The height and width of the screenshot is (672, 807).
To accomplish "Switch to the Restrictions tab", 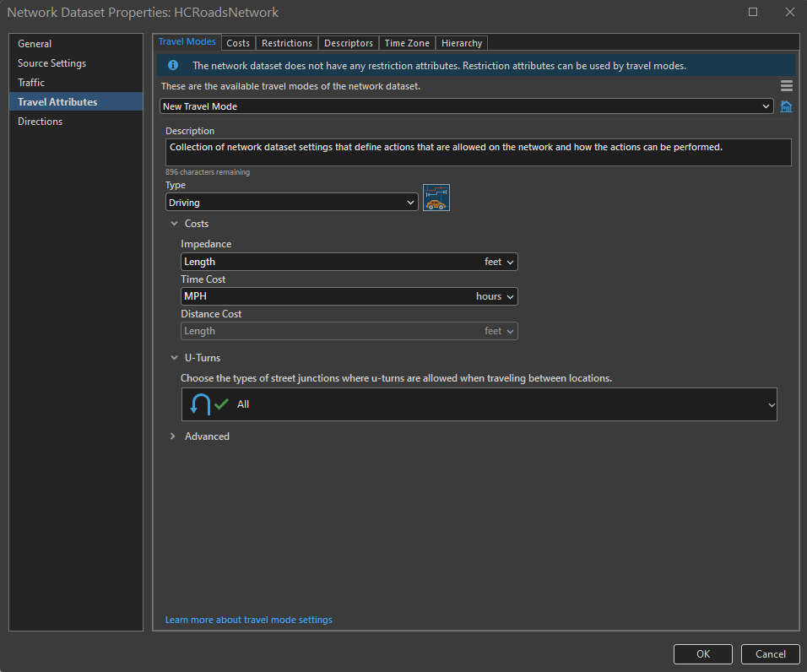I will [287, 43].
